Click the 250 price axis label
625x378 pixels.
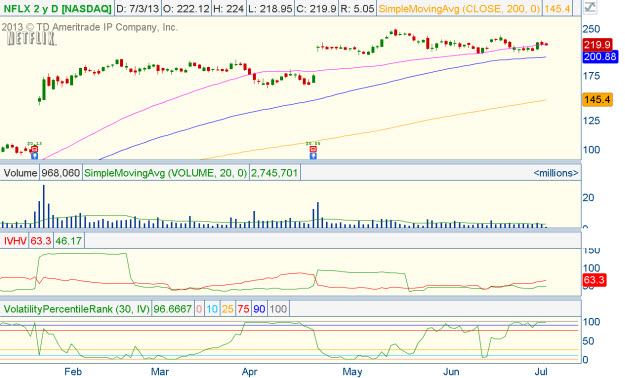[591, 29]
